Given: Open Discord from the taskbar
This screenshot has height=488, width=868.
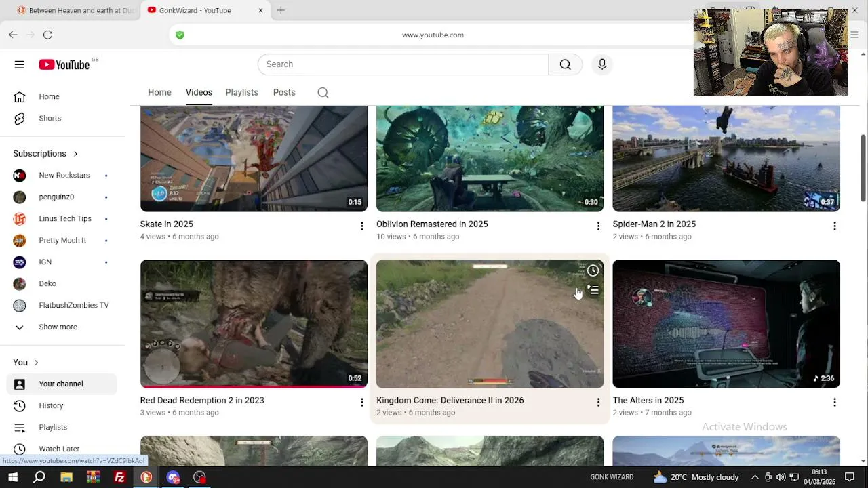Looking at the screenshot, I should [x=173, y=477].
